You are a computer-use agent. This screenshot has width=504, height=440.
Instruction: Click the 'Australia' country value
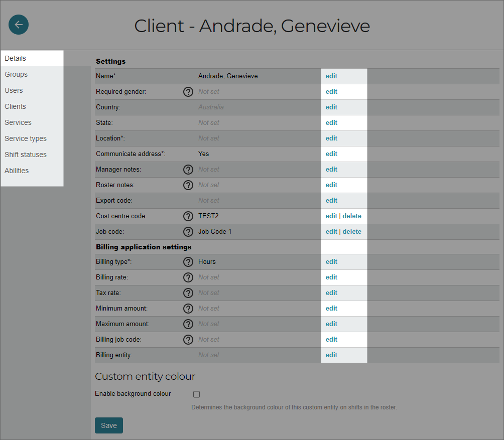pyautogui.click(x=211, y=107)
